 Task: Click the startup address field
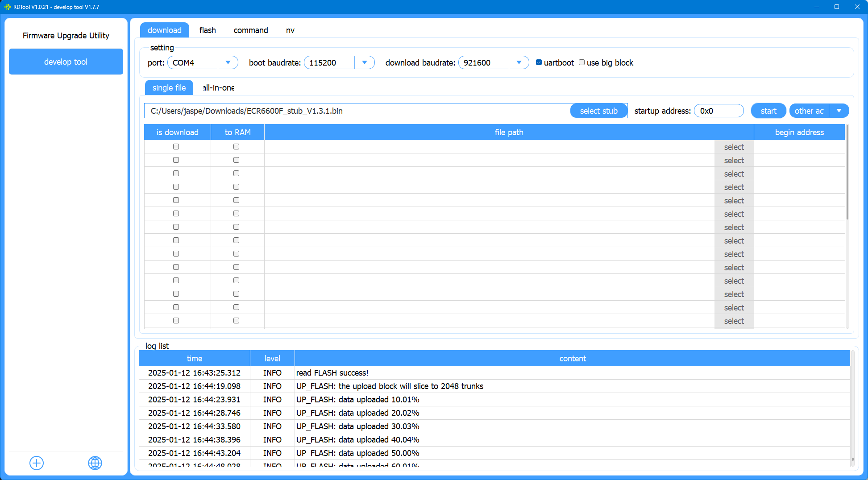pyautogui.click(x=719, y=111)
